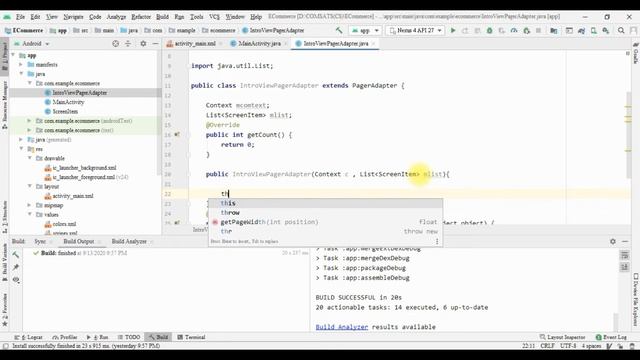
Task: Collapse the drawable folder
Action: 30,158
